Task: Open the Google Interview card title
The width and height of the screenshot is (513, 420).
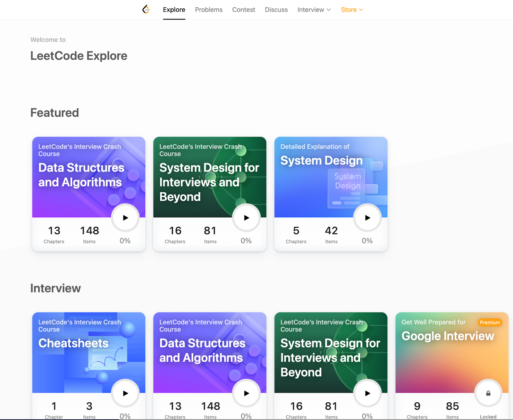Action: (448, 336)
